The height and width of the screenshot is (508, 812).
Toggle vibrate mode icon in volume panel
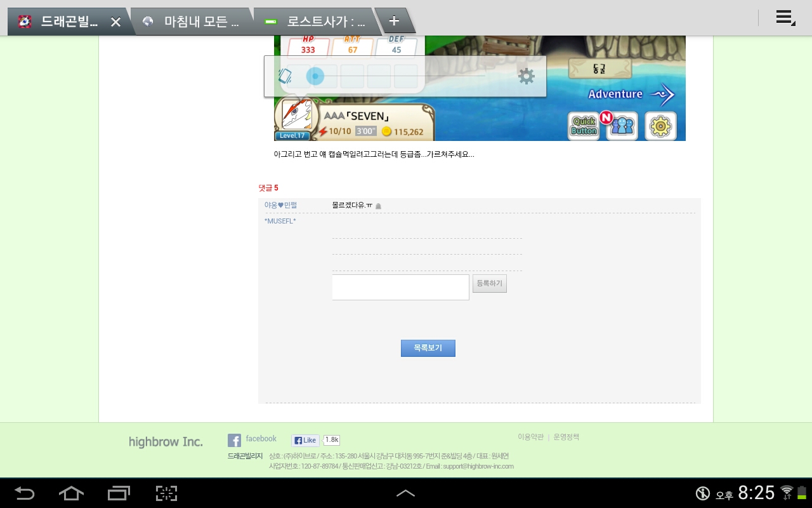[285, 76]
